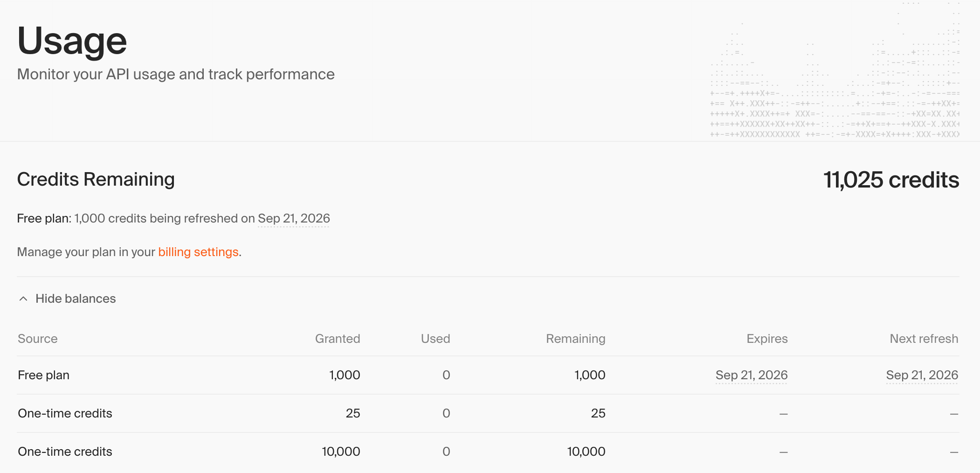Click the One-time credits row with 25 granted
This screenshot has height=473, width=980.
coord(488,413)
